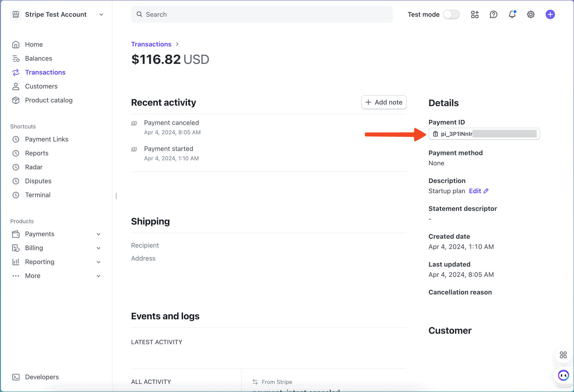Follow the Transactions breadcrumb link
574x392 pixels.
tap(151, 44)
